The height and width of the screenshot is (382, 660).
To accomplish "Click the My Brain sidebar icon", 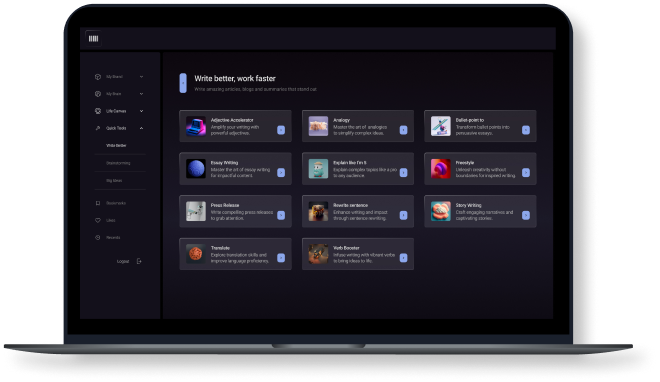I will click(x=98, y=94).
